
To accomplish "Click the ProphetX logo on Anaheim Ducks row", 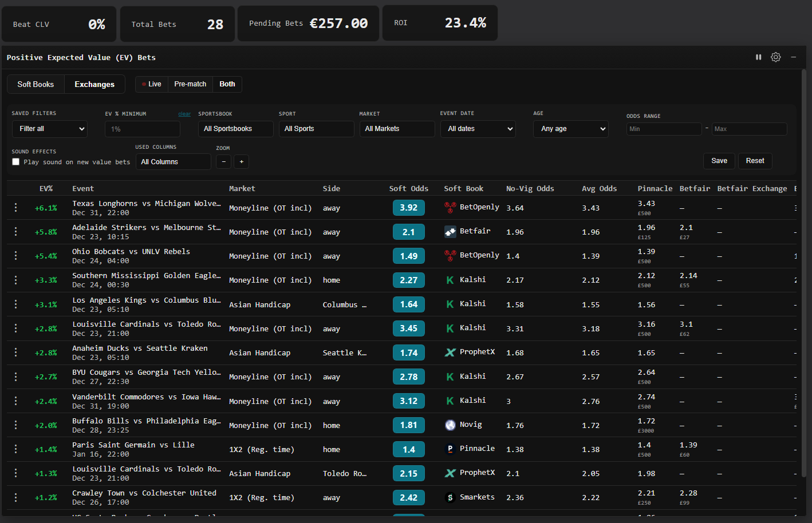I will (x=450, y=352).
